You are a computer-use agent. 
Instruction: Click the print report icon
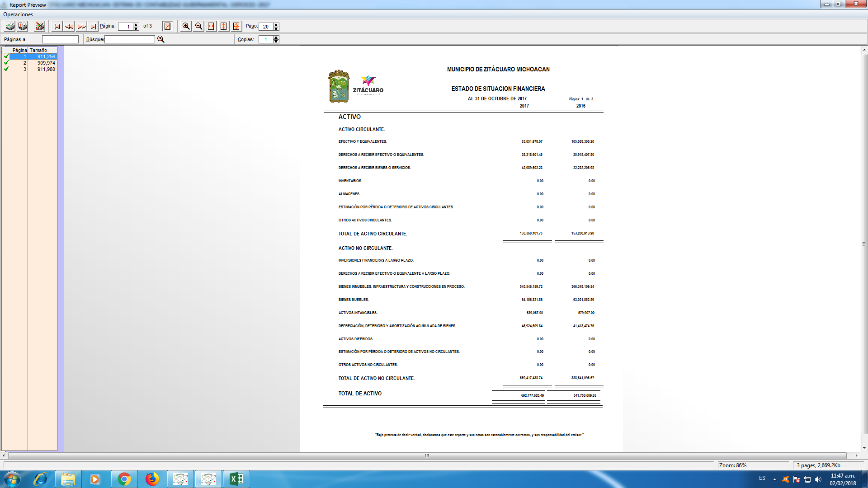(x=10, y=26)
